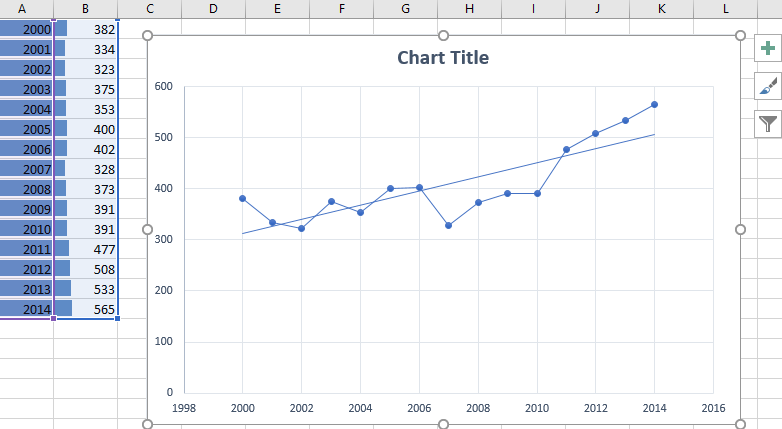Click cell containing year 2001

[x=26, y=49]
